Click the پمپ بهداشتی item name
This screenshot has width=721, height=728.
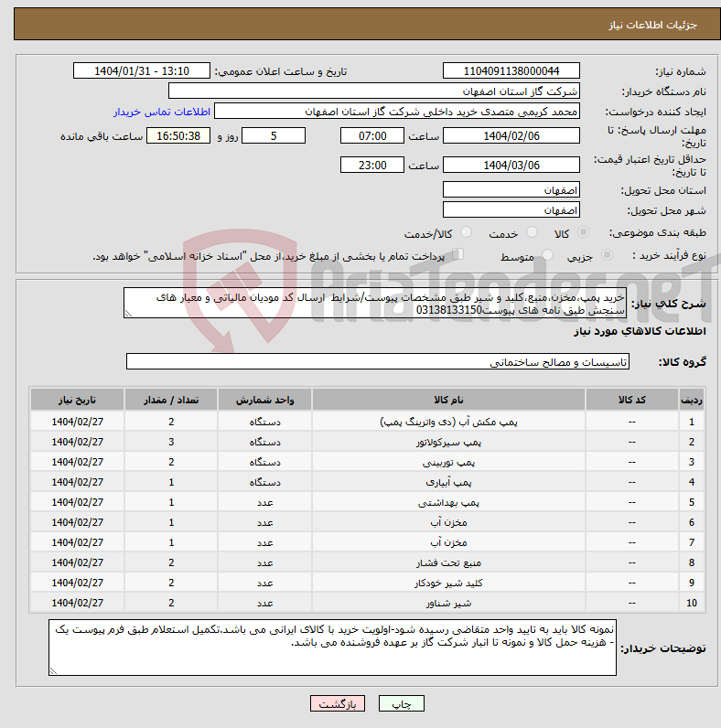pos(448,502)
